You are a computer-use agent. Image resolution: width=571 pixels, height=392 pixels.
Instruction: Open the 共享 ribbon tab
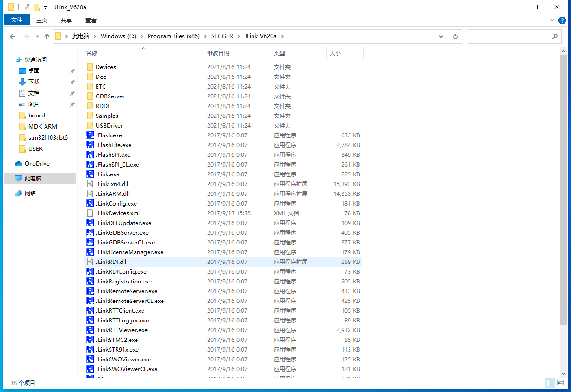point(66,20)
